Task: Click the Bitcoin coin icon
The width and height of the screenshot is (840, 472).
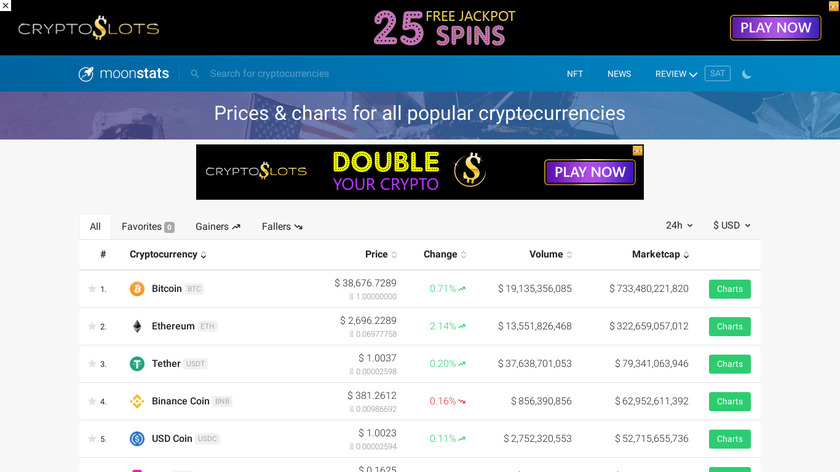Action: [137, 289]
